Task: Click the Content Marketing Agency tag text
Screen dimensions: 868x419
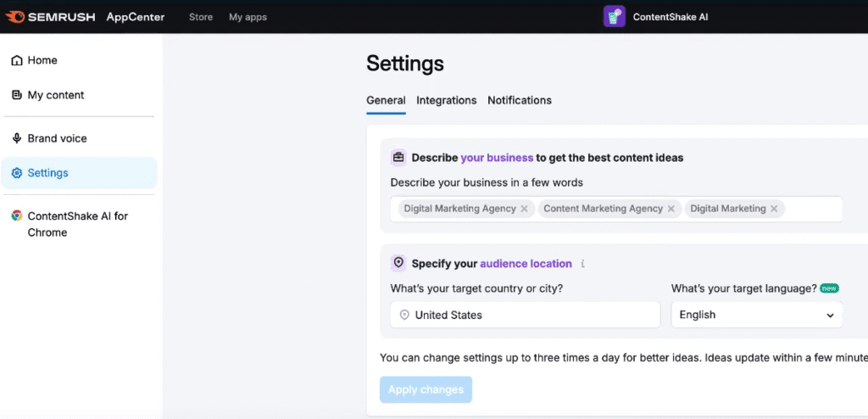Action: pyautogui.click(x=603, y=209)
